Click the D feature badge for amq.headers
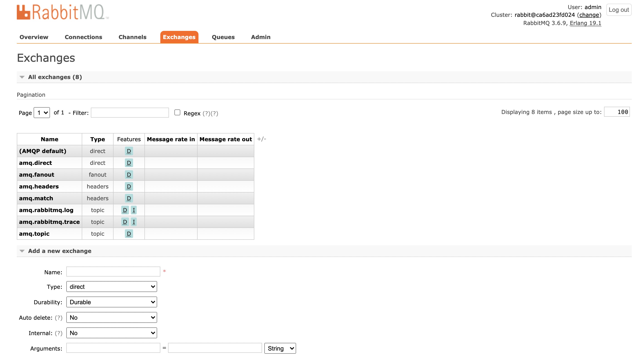The height and width of the screenshot is (356, 644). pyautogui.click(x=129, y=186)
